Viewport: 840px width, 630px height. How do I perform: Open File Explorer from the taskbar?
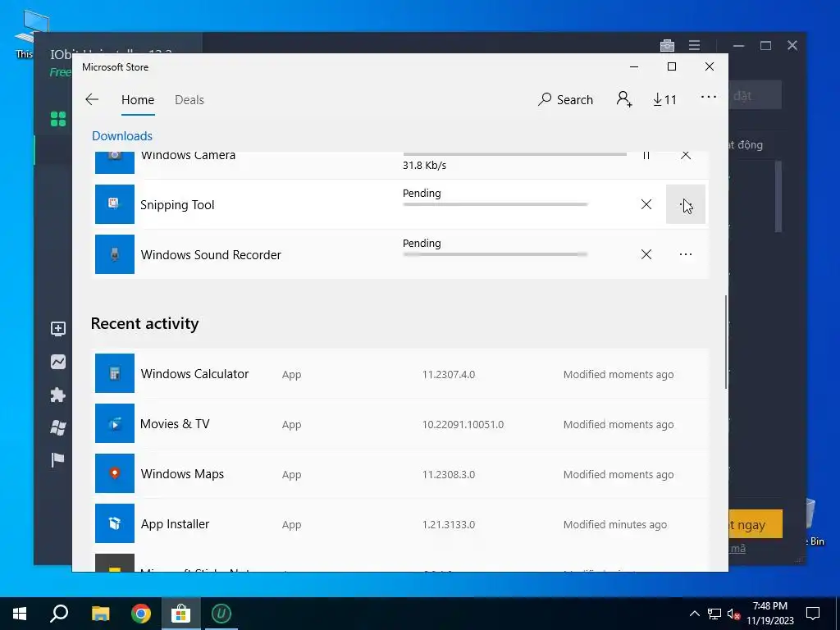100,614
